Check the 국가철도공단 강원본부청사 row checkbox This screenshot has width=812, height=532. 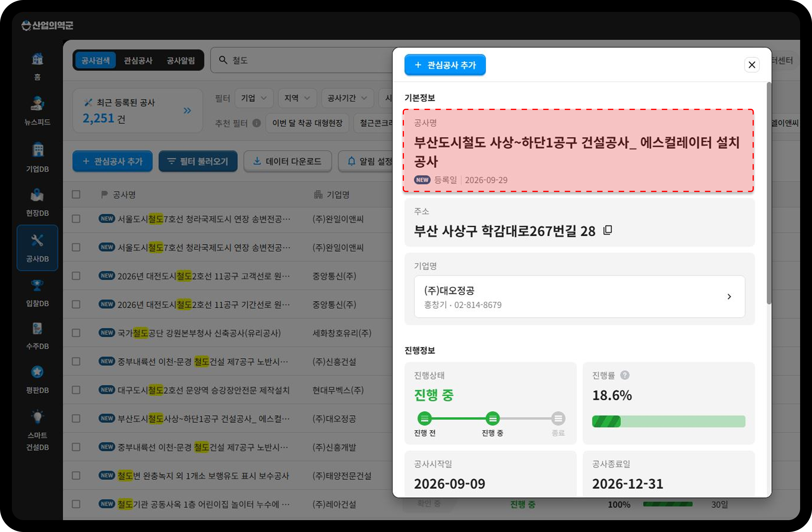[76, 333]
